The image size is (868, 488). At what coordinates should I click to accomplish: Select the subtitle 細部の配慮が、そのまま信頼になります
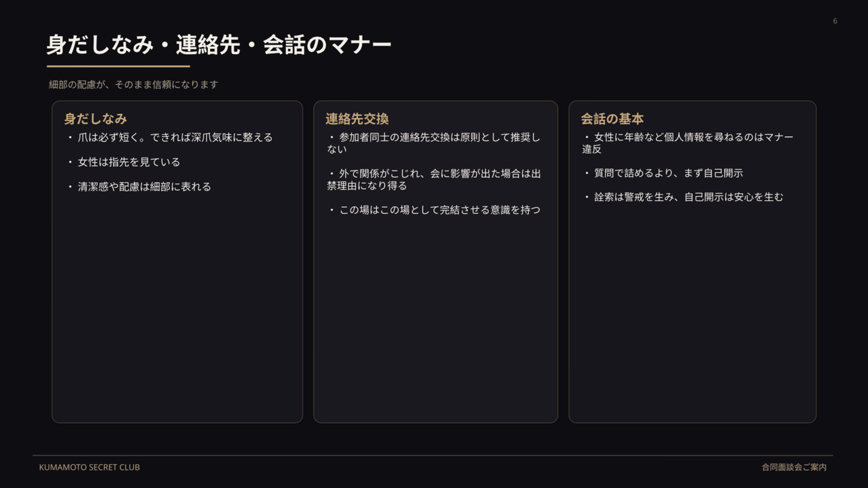point(133,85)
